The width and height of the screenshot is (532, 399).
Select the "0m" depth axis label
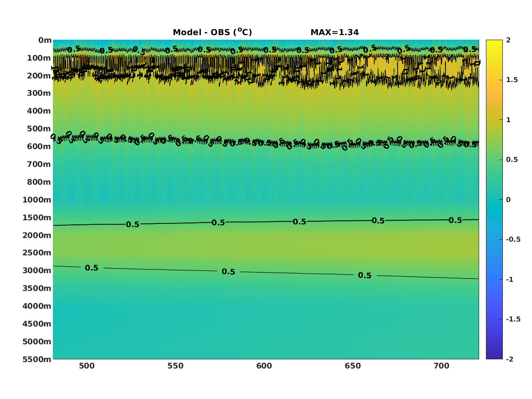coord(45,41)
